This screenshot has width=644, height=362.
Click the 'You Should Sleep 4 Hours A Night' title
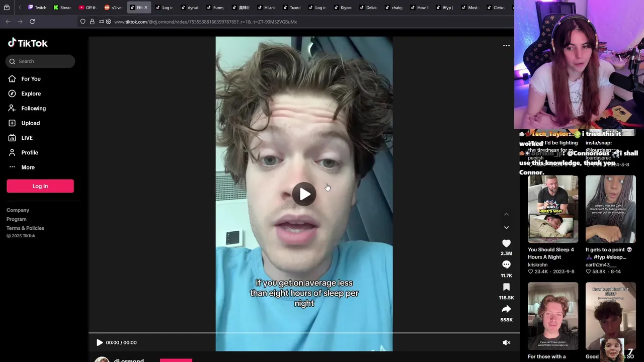click(x=551, y=253)
